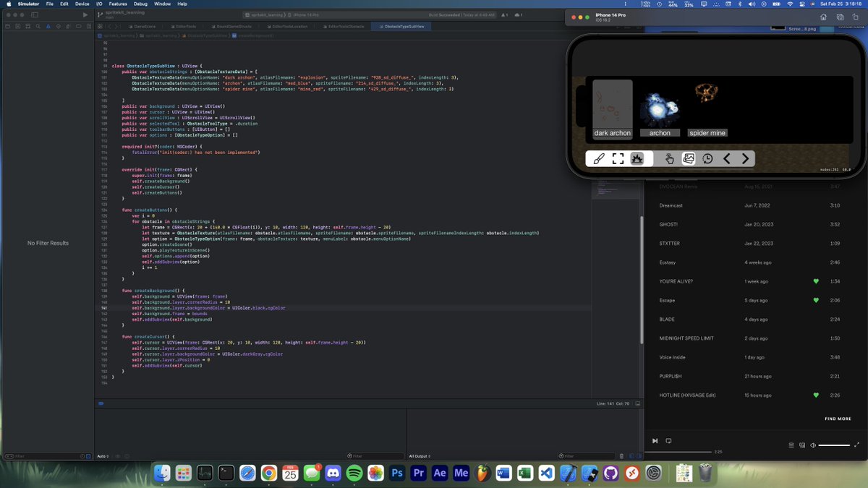Run the project with Xcode play button
The height and width of the screenshot is (488, 868).
click(x=85, y=14)
